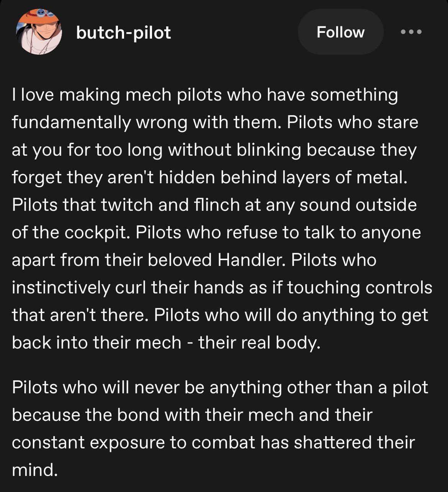This screenshot has width=448, height=492.
Task: Click the line starting "Pilots who will never be"
Action: 220,387
